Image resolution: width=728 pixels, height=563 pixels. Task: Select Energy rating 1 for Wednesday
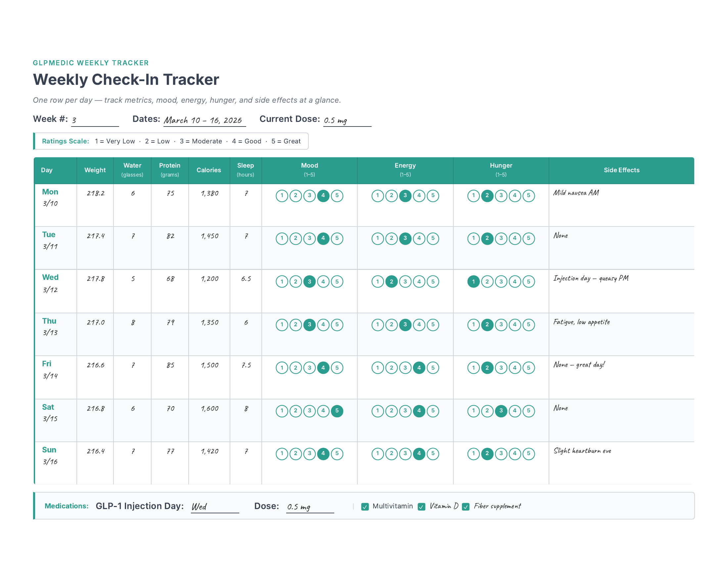point(378,281)
